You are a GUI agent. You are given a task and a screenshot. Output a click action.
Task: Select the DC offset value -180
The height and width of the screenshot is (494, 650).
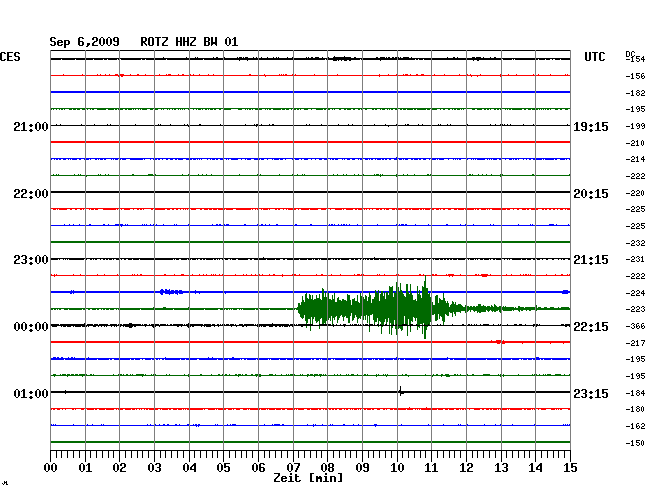tap(635, 409)
